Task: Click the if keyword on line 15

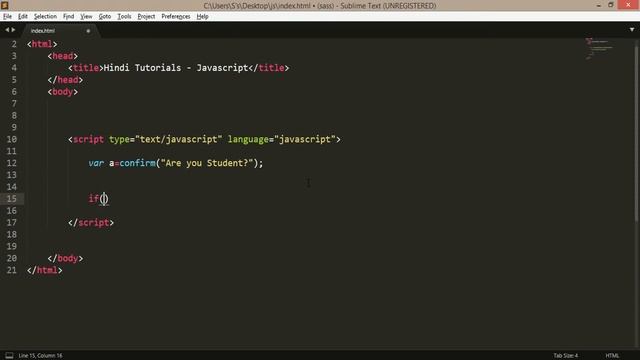Action: (94, 198)
